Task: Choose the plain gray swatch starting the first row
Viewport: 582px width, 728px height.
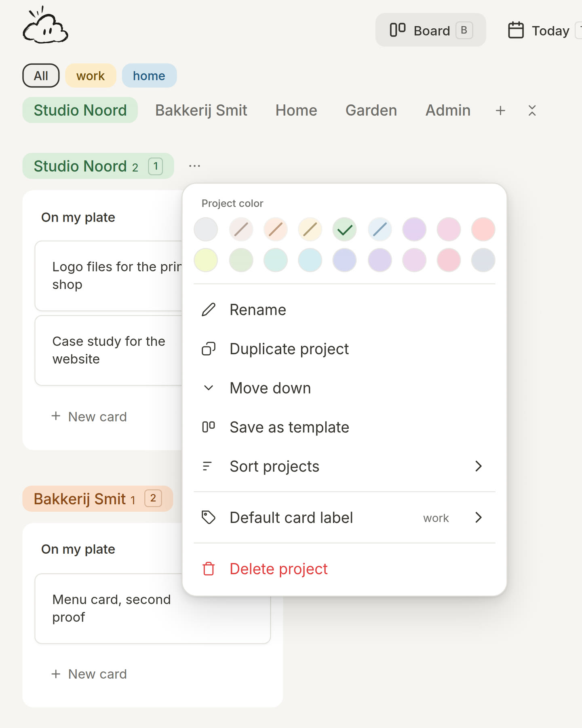Action: click(x=206, y=230)
